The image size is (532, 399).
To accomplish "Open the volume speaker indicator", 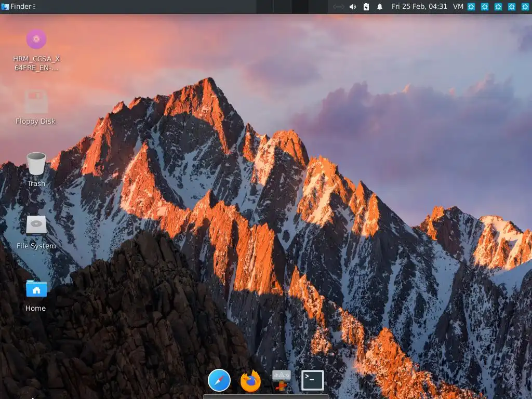I will point(353,7).
